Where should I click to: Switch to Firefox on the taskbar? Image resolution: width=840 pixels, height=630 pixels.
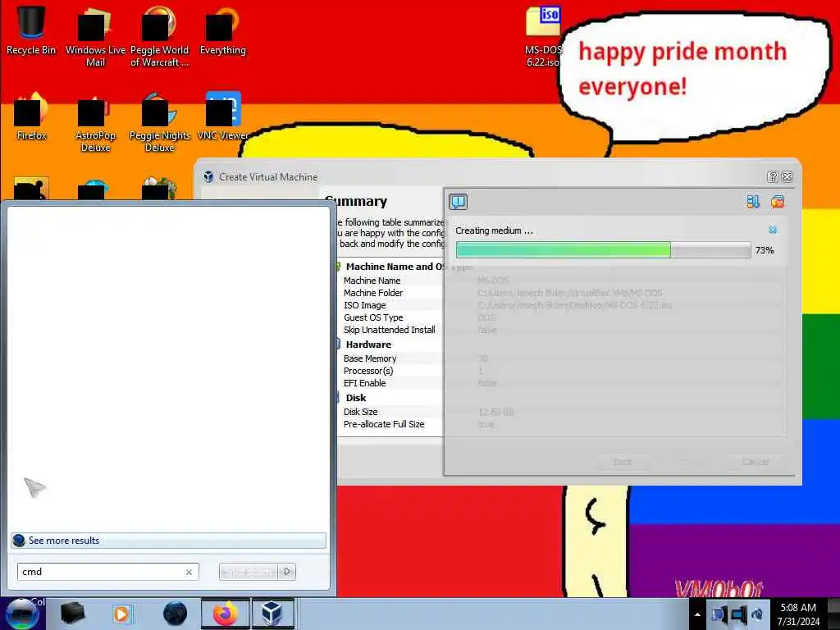[225, 614]
